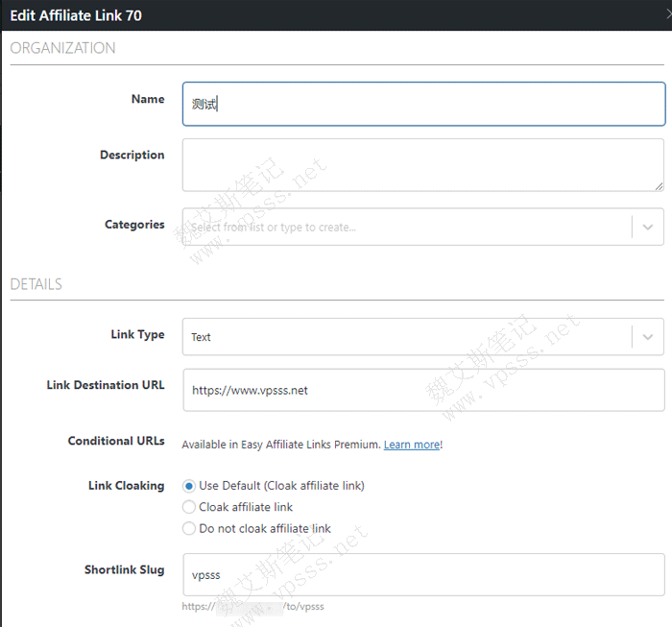672x627 pixels.
Task: Expand the Categories dropdown arrow
Action: click(x=648, y=227)
